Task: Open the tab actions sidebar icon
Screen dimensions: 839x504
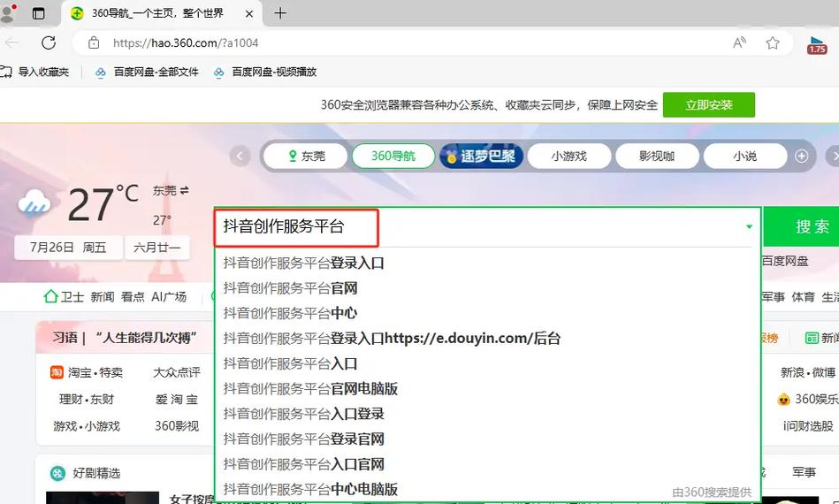Action: 39,13
